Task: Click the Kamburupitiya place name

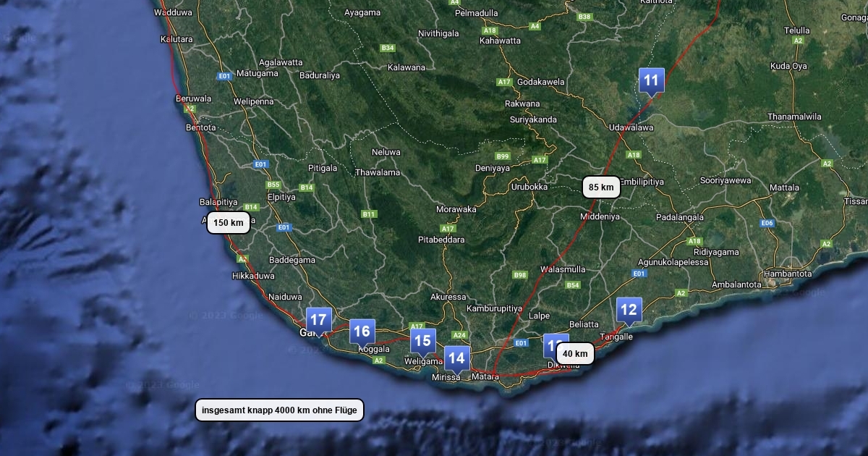Action: pyautogui.click(x=494, y=308)
